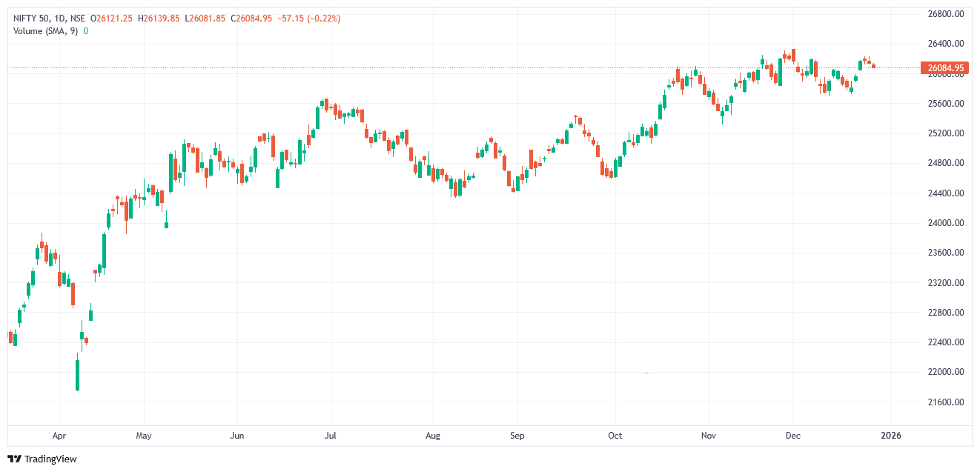Click the Apr label on the time axis
The image size is (980, 472).
(x=59, y=436)
